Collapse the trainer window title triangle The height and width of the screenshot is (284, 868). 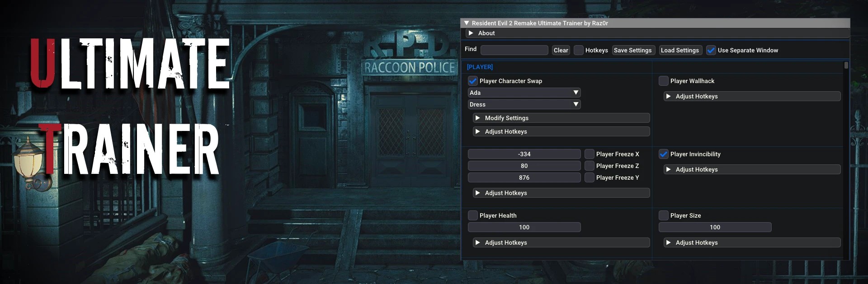467,23
